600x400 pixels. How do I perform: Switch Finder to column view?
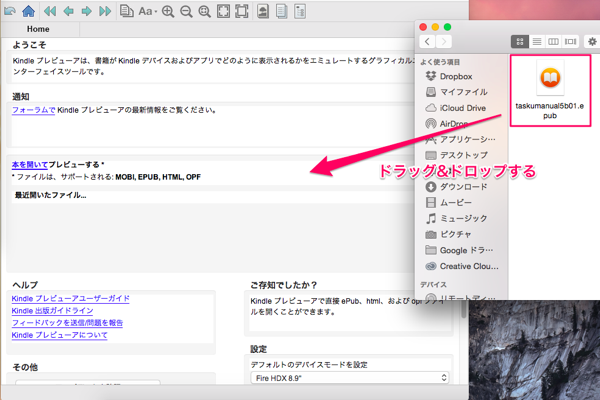point(554,41)
